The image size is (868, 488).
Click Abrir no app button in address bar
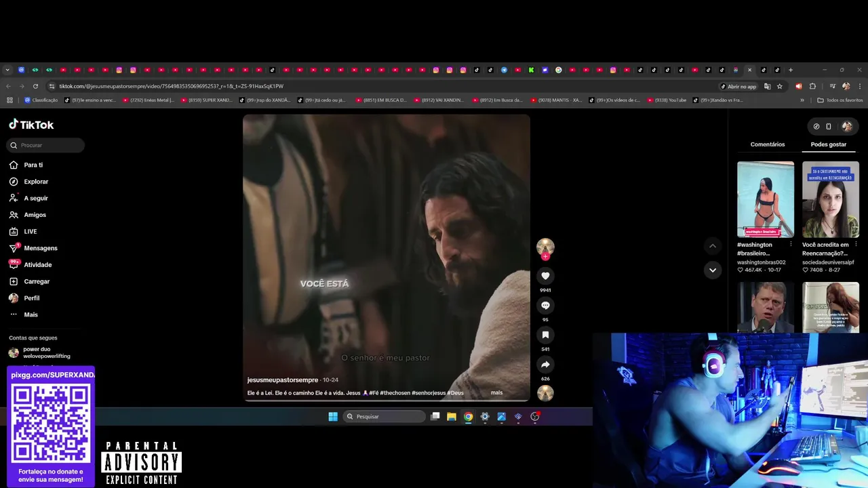tap(738, 86)
